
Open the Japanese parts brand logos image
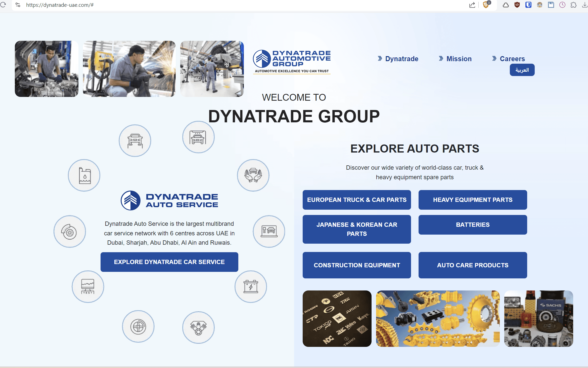click(337, 319)
